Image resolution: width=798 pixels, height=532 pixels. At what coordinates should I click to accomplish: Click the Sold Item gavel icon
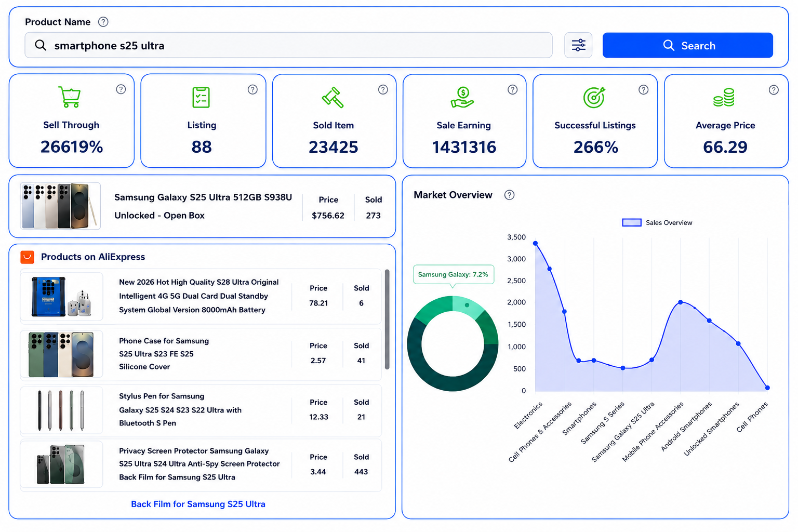333,97
